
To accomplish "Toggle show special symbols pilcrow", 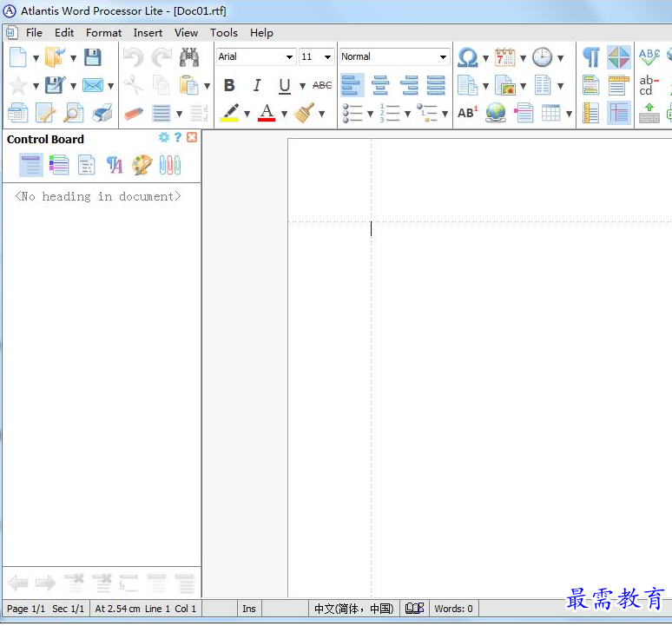I will coord(591,57).
